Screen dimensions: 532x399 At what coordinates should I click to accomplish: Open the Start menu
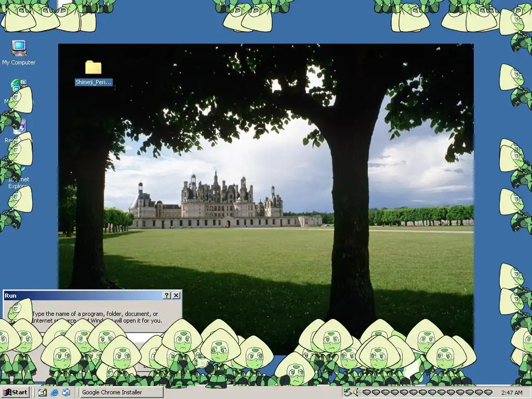(16, 392)
